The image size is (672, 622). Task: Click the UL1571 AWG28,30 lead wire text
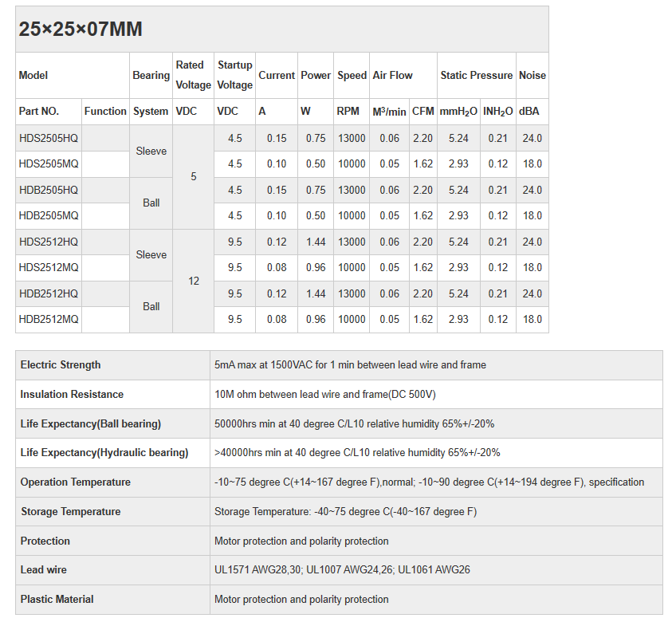pyautogui.click(x=342, y=569)
